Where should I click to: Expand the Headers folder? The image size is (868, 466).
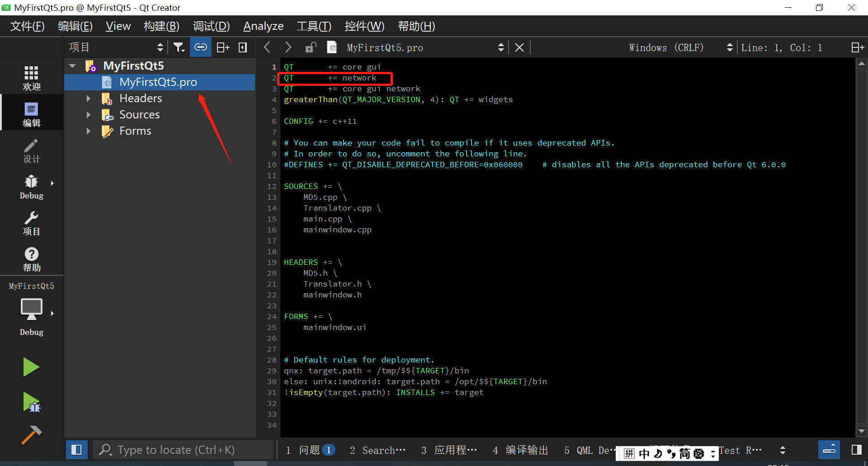[88, 98]
